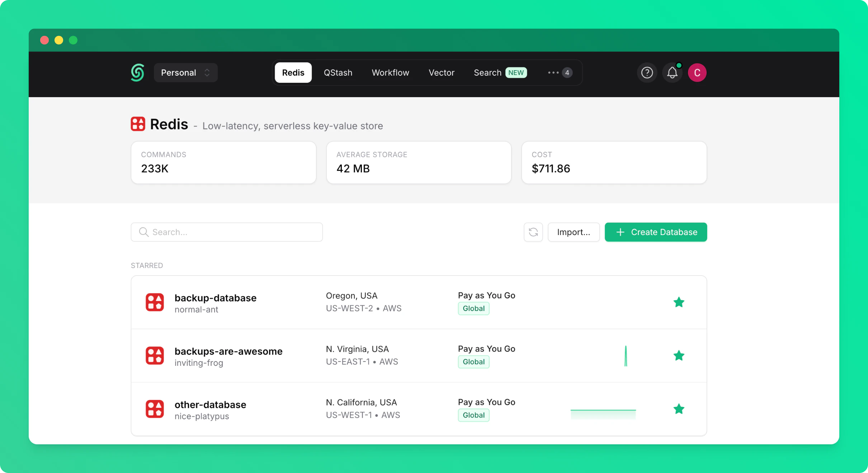Open the notifications bell icon

tap(672, 73)
